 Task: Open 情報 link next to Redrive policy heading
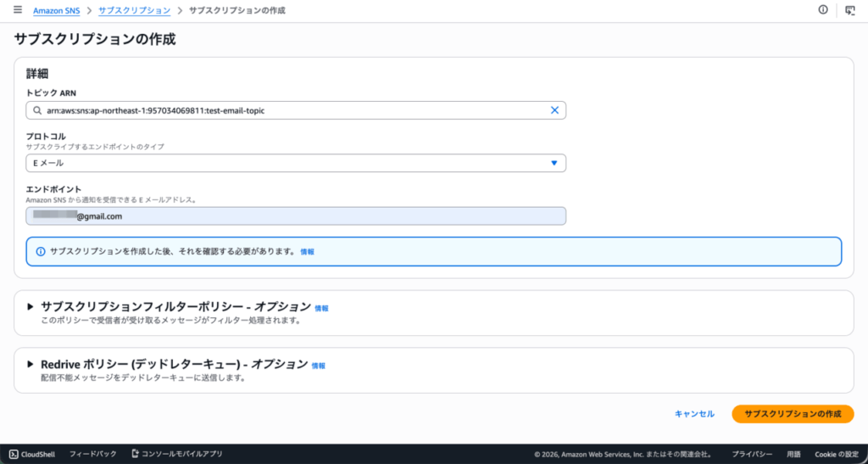319,366
